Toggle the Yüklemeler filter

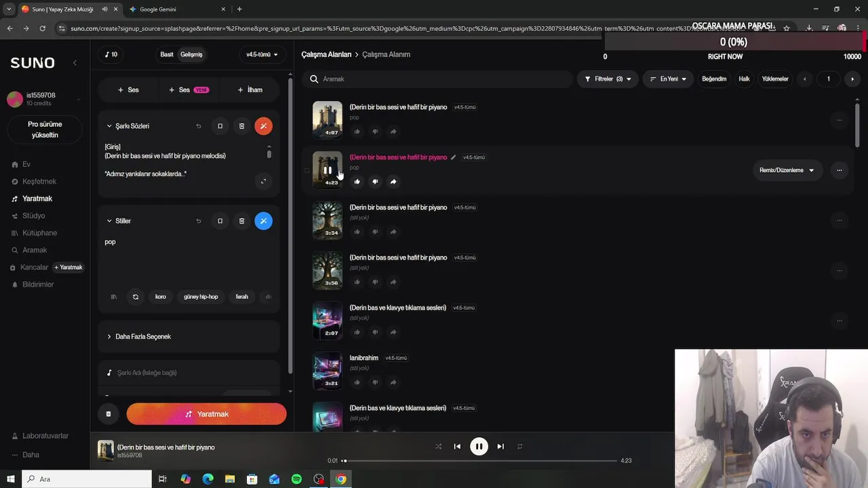point(775,79)
